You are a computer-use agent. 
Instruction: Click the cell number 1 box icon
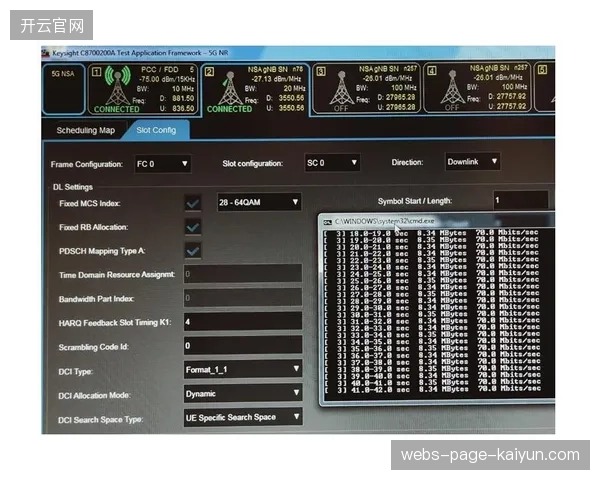96,71
